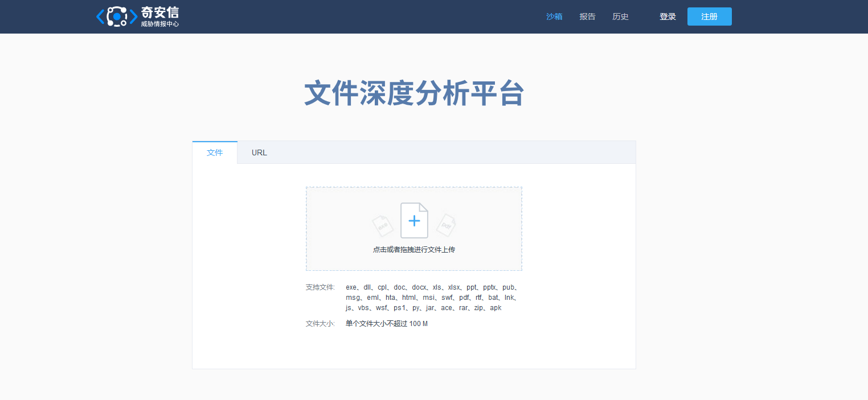The image size is (868, 400).
Task: Click the faded pdf file icon
Action: [x=446, y=225]
